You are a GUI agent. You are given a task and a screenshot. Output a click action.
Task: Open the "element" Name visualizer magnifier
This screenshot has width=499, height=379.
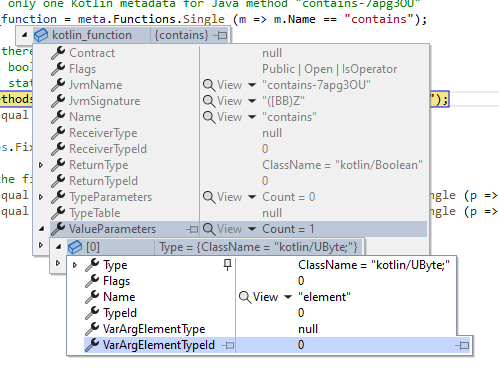pyautogui.click(x=245, y=297)
